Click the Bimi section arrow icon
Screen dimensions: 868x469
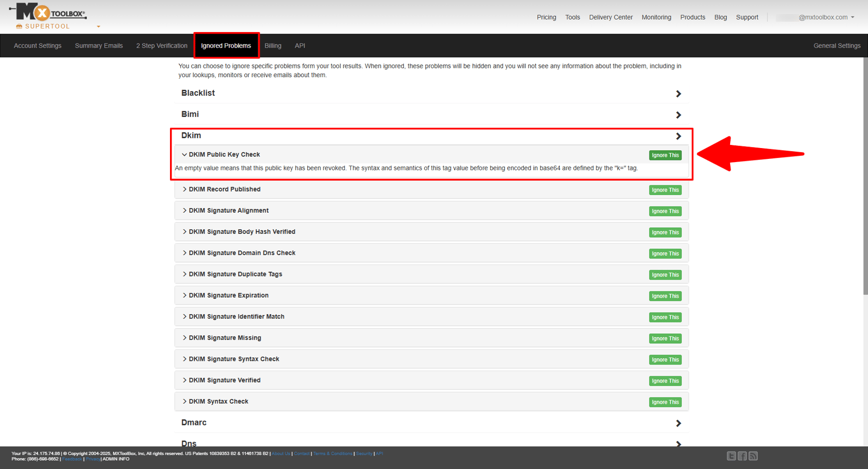pyautogui.click(x=678, y=115)
